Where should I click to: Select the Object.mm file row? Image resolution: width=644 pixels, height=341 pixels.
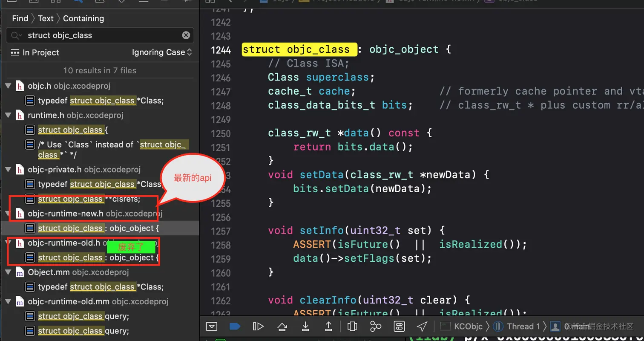pyautogui.click(x=100, y=272)
